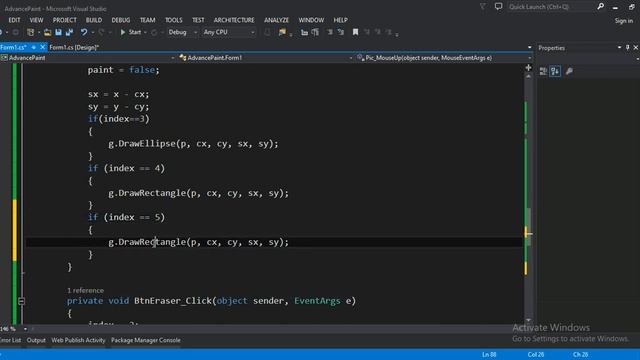Image resolution: width=640 pixels, height=360 pixels.
Task: Click the editor split window plus icon
Action: (x=528, y=68)
